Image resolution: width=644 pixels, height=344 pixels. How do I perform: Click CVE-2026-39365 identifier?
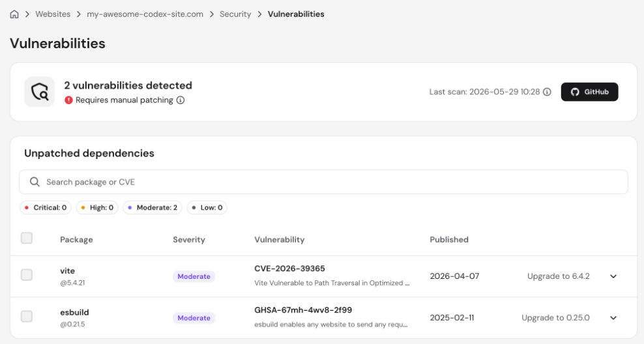point(289,268)
